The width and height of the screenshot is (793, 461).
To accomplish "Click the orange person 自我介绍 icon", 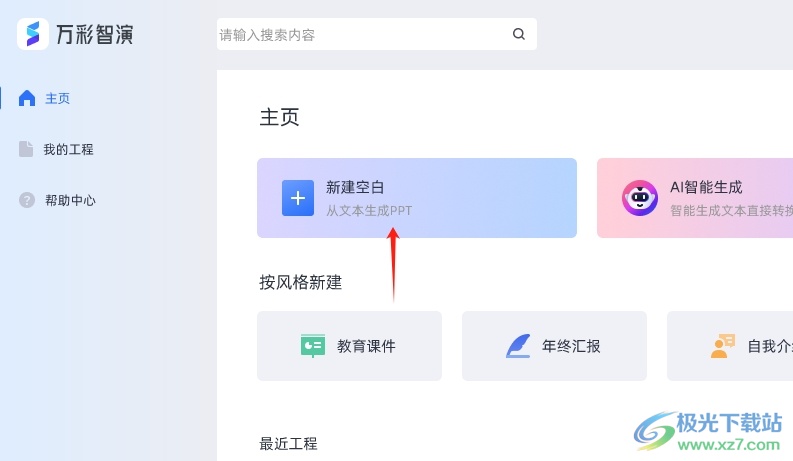I will (x=722, y=346).
